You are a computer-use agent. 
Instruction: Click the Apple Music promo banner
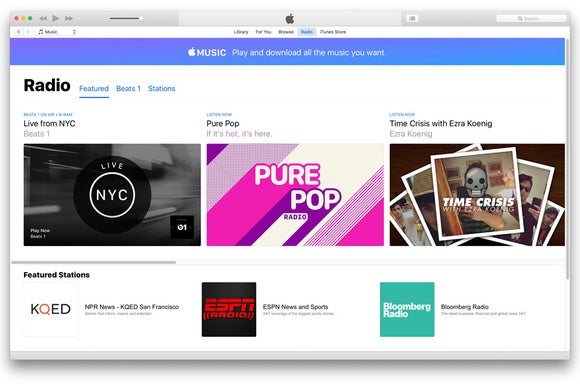tap(287, 52)
